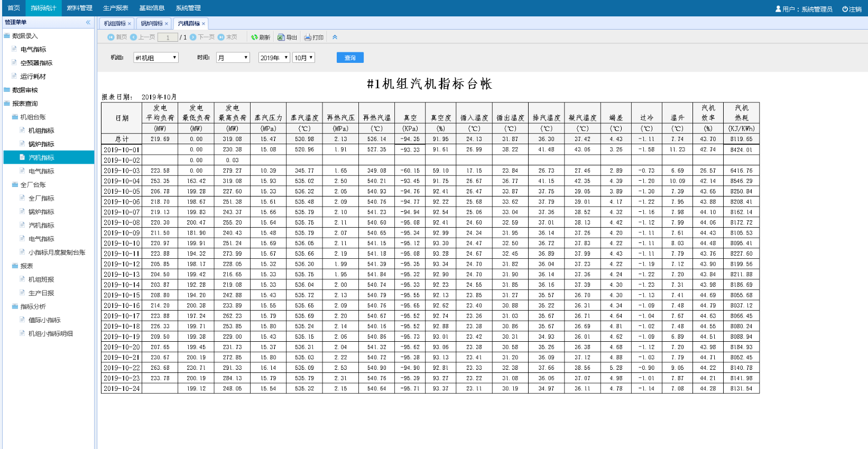Viewport: 868px width, 449px height.
Task: Open 全厂指标 under 全厂台账
Action: [41, 198]
